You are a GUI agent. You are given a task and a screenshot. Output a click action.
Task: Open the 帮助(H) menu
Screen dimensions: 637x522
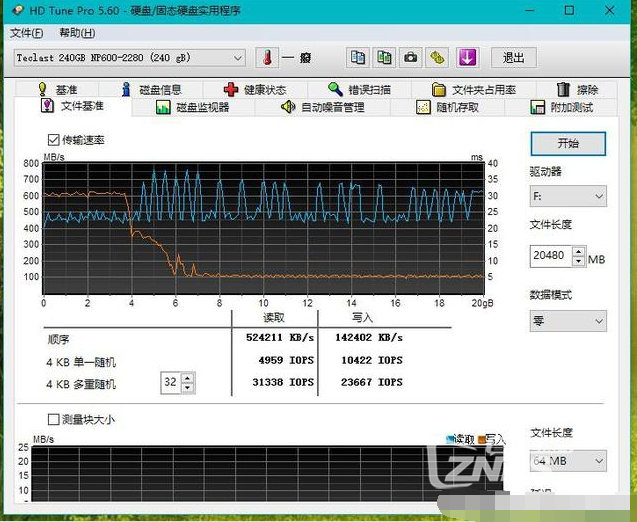pyautogui.click(x=77, y=33)
